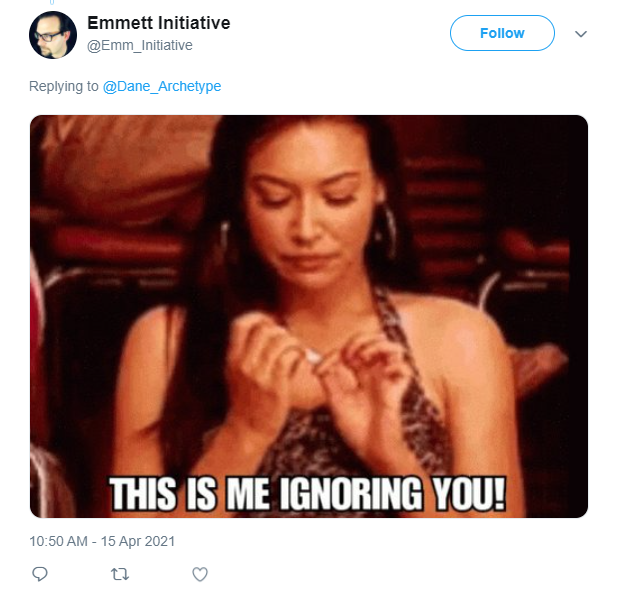Open the @Dane_Archetype profile link
This screenshot has height=606, width=617.
coord(162,86)
